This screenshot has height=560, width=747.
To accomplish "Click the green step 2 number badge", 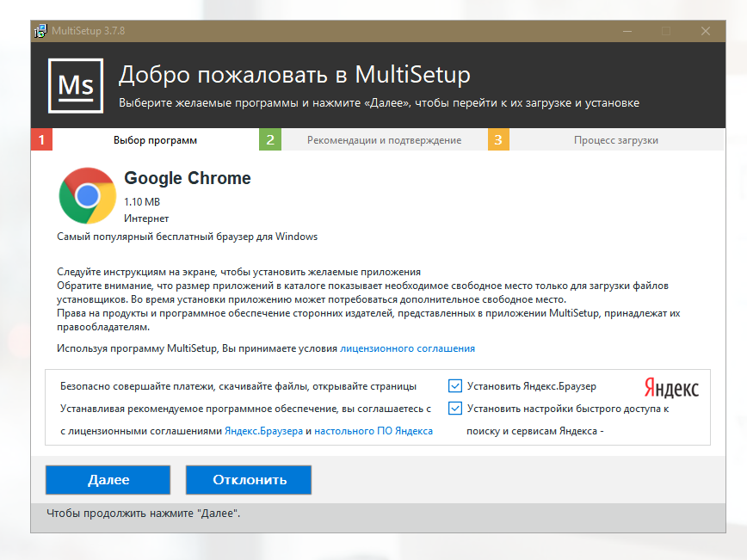I will [x=270, y=140].
